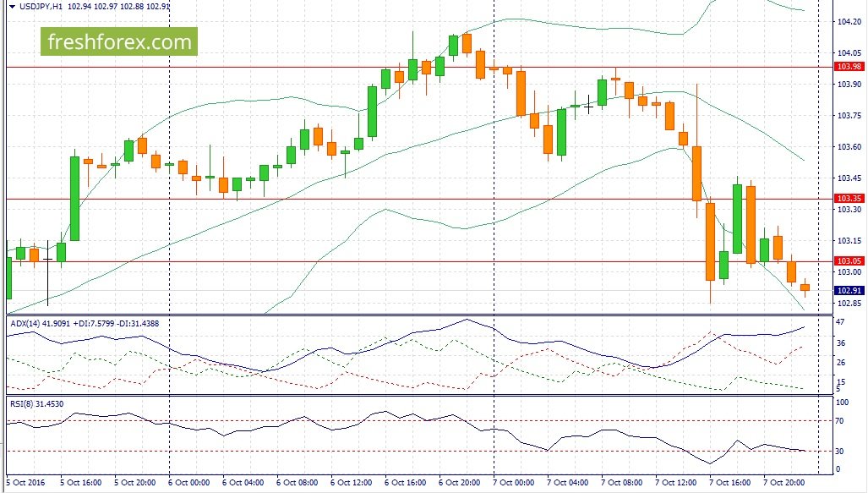The width and height of the screenshot is (868, 493).
Task: Click the 6 Oct 08:00 time axis label
Action: (x=298, y=483)
